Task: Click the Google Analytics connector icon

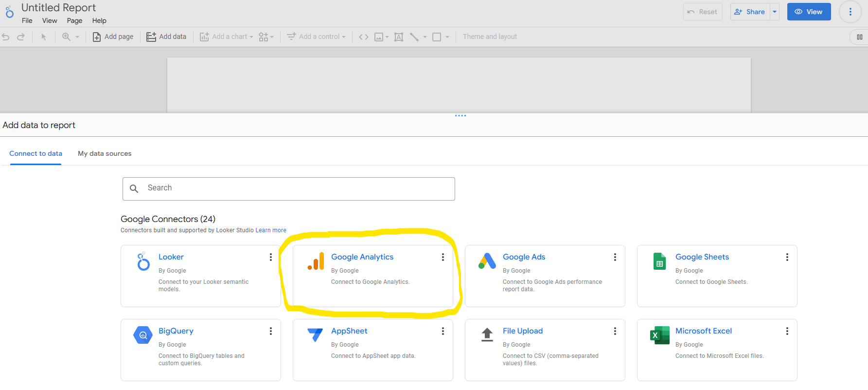Action: 316,261
